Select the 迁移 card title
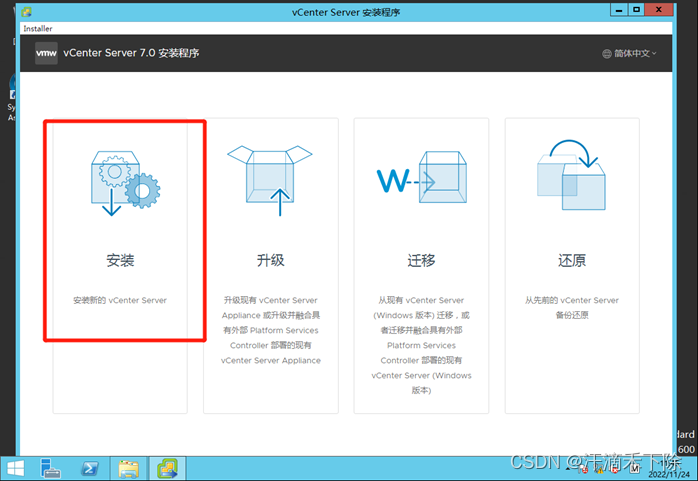The width and height of the screenshot is (698, 481). (x=421, y=260)
